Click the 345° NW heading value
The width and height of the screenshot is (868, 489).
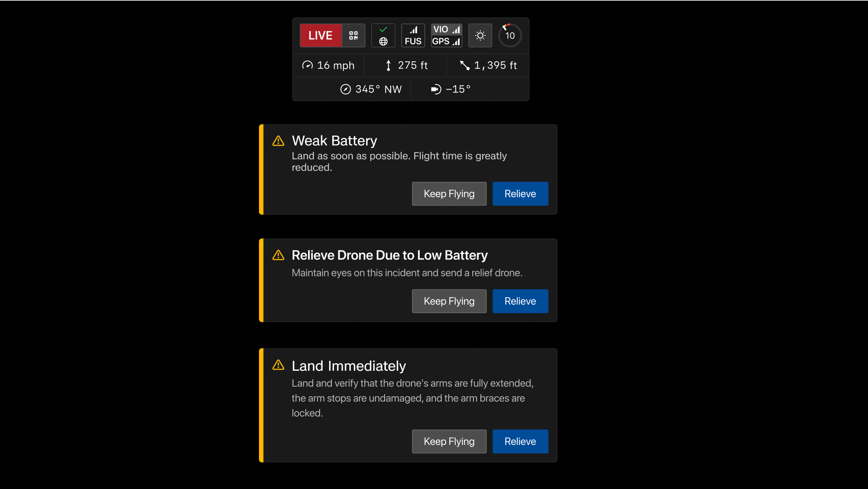(379, 89)
